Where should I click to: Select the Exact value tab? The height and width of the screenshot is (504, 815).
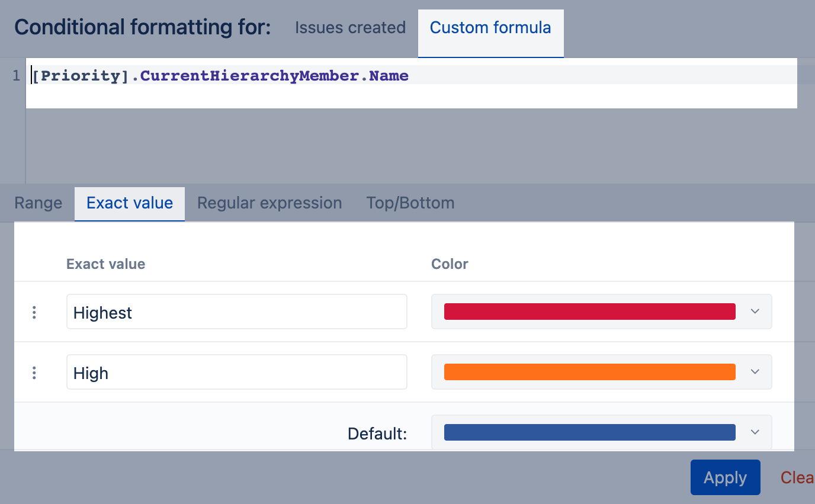(130, 203)
